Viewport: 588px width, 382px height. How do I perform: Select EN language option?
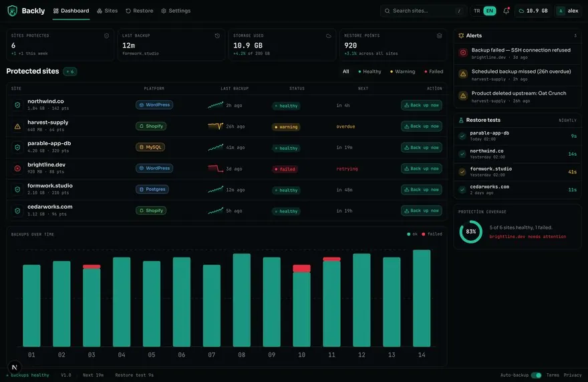490,11
